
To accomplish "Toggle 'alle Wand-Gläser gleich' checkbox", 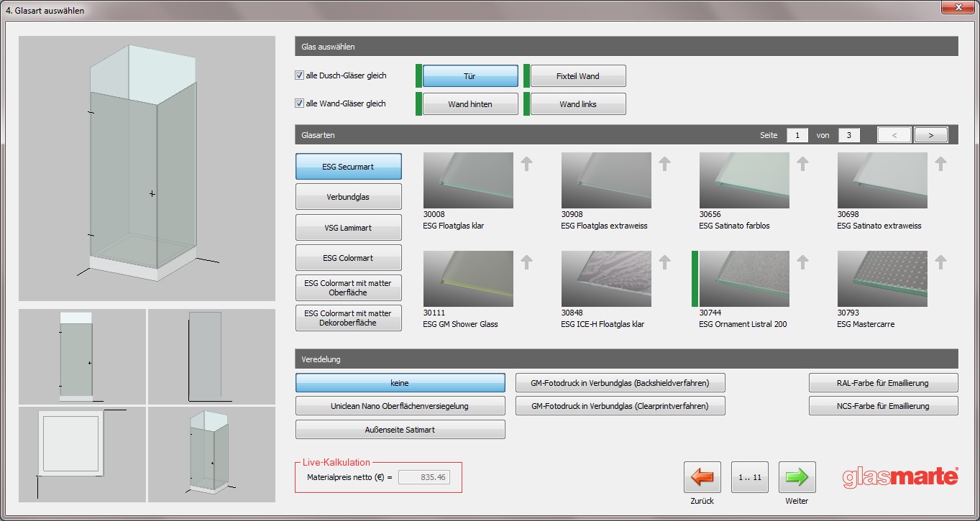I will pyautogui.click(x=300, y=103).
